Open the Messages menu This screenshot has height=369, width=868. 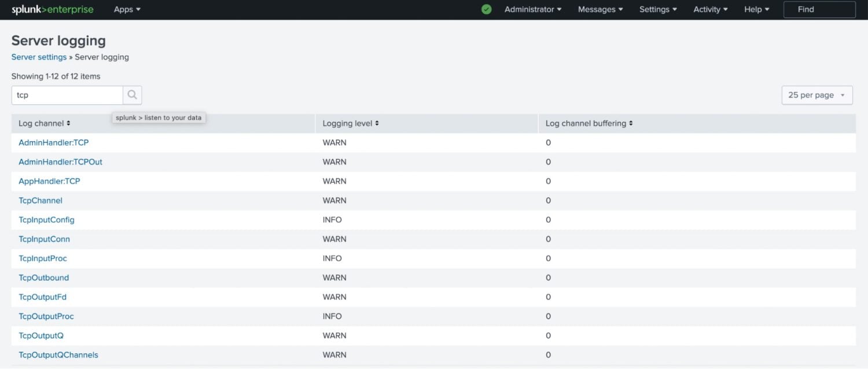(600, 9)
